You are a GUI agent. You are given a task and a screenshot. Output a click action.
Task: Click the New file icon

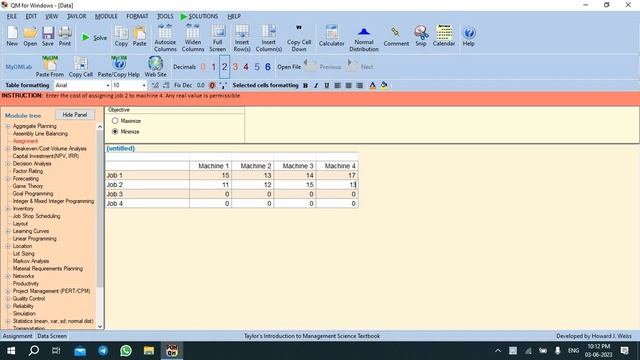[x=12, y=36]
